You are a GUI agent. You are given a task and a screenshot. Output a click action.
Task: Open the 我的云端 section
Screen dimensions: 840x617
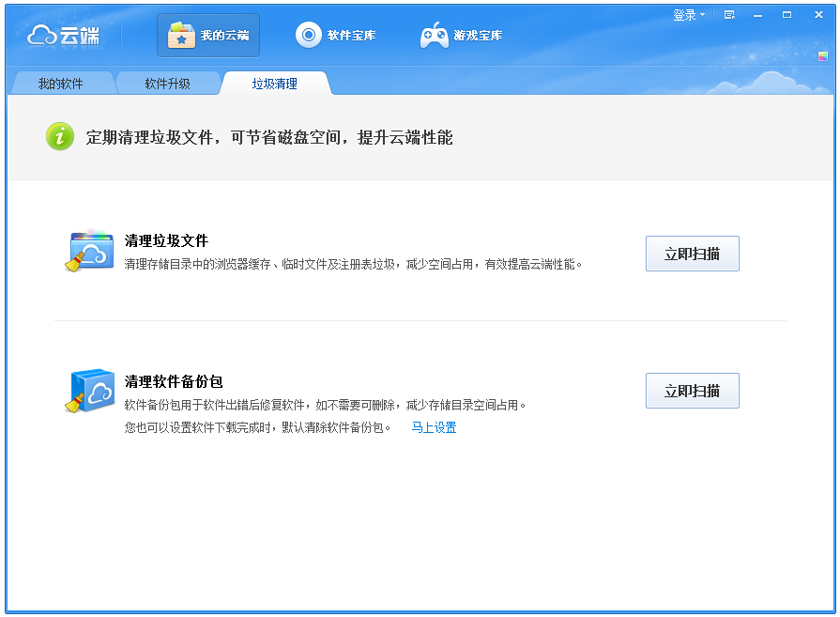[208, 36]
